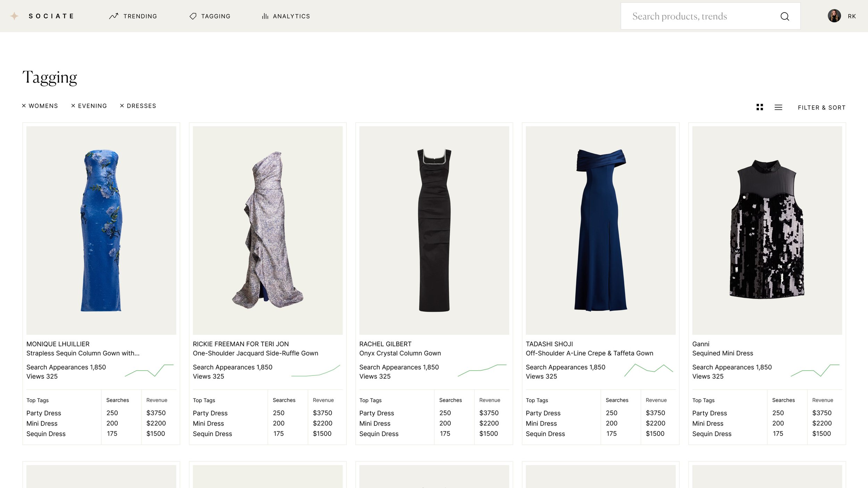Image resolution: width=868 pixels, height=488 pixels.
Task: Click Sequin Dress tag on Tadashi Shoji card
Action: [545, 434]
